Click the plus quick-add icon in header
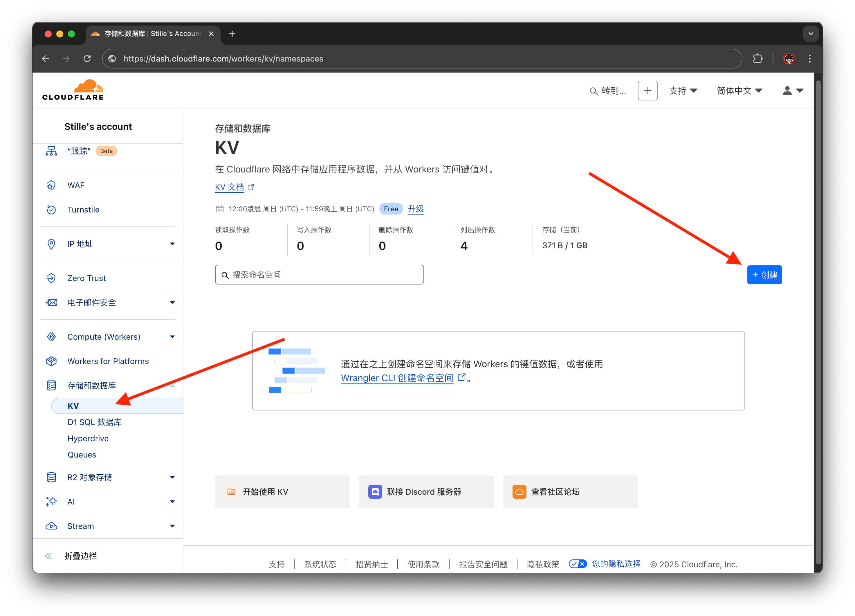This screenshot has width=855, height=616. point(647,91)
